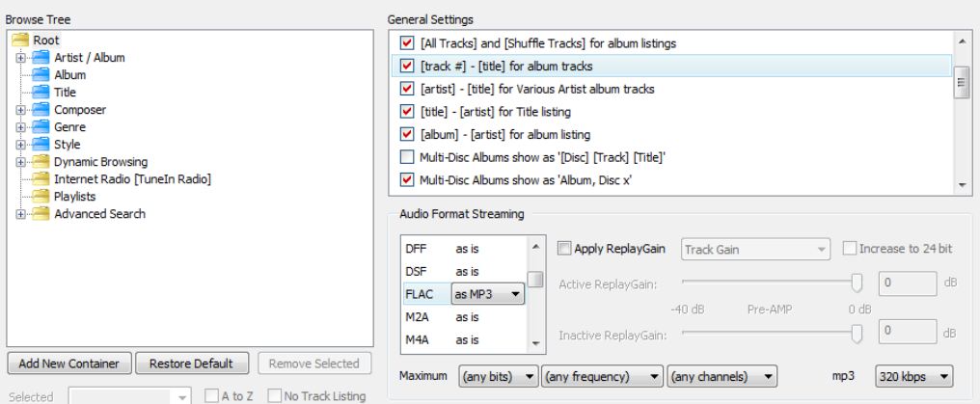Click the Internet Radio folder icon
The width and height of the screenshot is (980, 404).
(x=41, y=179)
